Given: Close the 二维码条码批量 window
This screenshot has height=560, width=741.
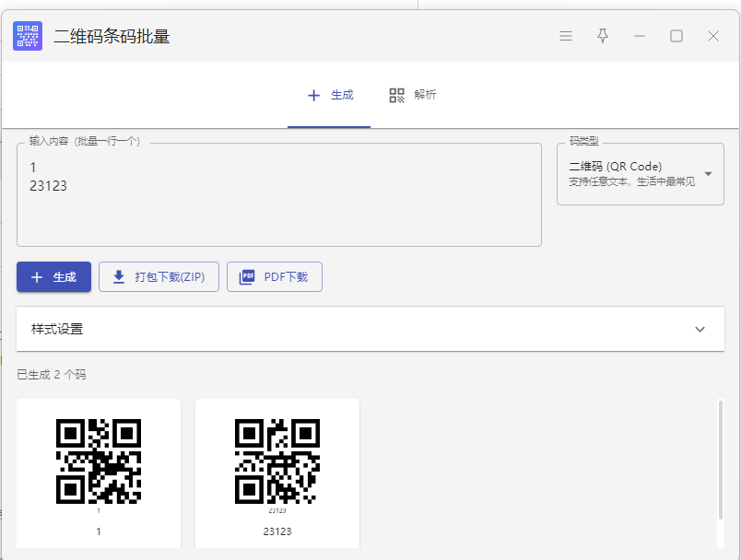Looking at the screenshot, I should (713, 36).
